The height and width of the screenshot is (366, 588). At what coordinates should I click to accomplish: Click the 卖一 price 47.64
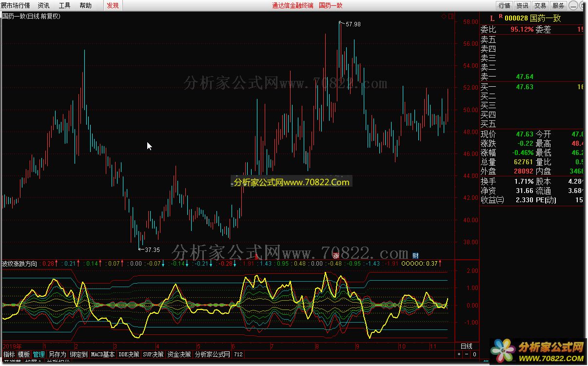click(x=524, y=77)
